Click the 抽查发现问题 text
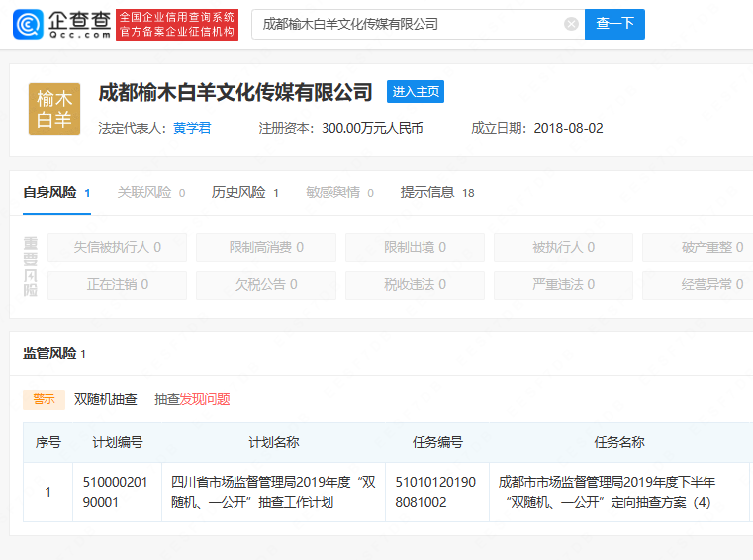Viewport: 753px width, 560px height. tap(192, 399)
